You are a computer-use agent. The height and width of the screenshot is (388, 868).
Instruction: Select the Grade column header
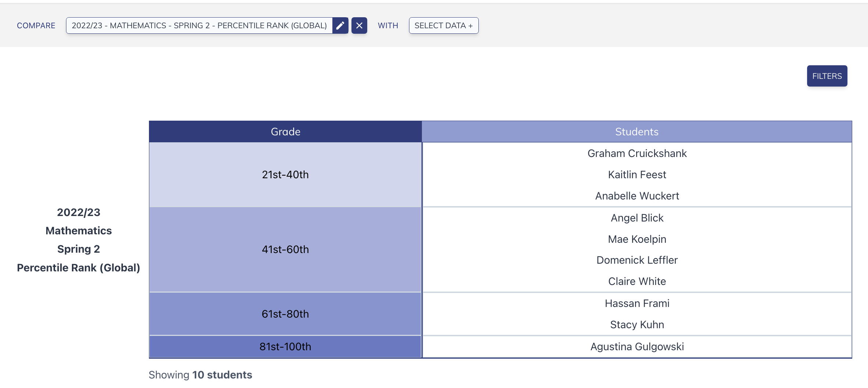285,132
